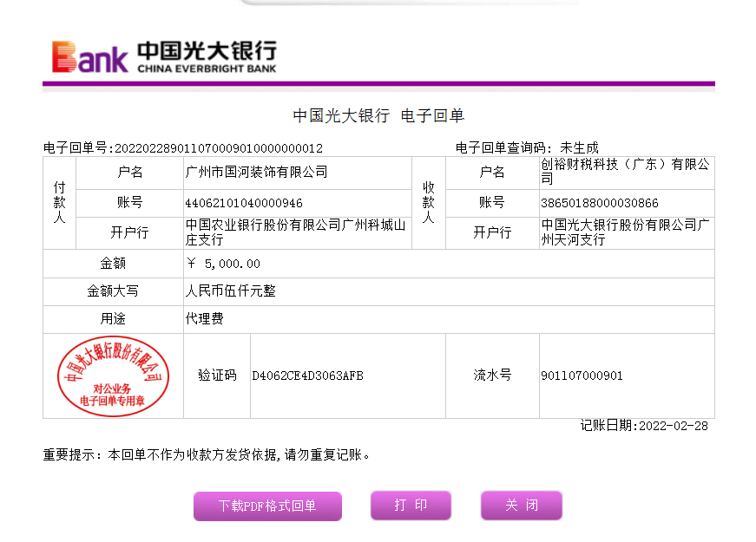Image resolution: width=756 pixels, height=542 pixels.
Task: Click the 流水号 label cell
Action: [x=492, y=375]
